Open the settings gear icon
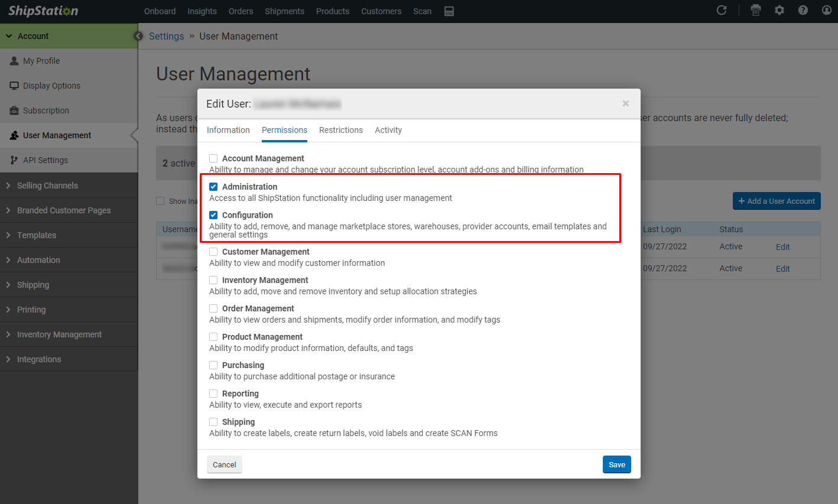The image size is (838, 504). (779, 11)
